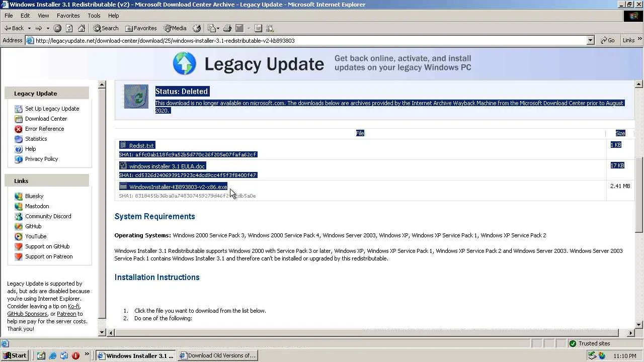Download the Redist.txt file
Screen dimensions: 644x362
pyautogui.click(x=141, y=145)
